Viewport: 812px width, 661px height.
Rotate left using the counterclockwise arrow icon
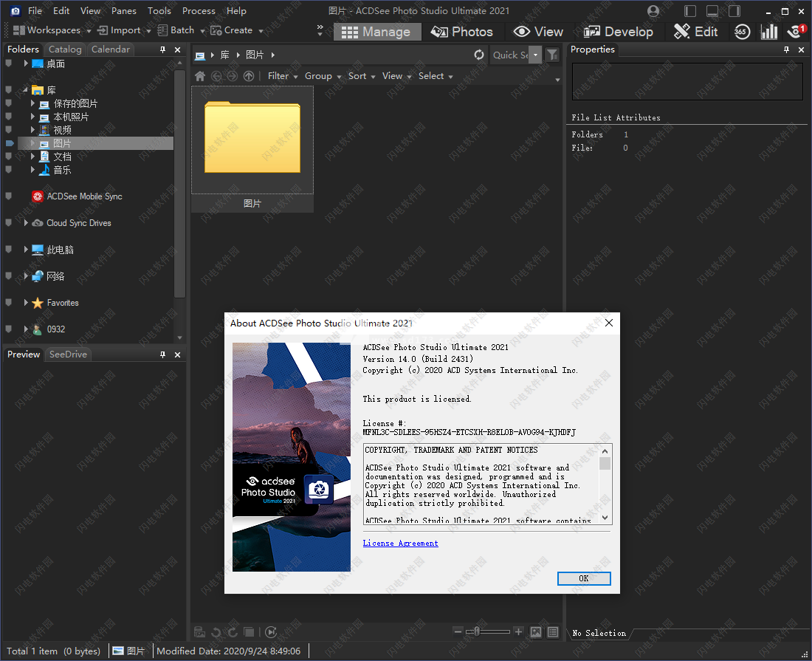coord(216,632)
